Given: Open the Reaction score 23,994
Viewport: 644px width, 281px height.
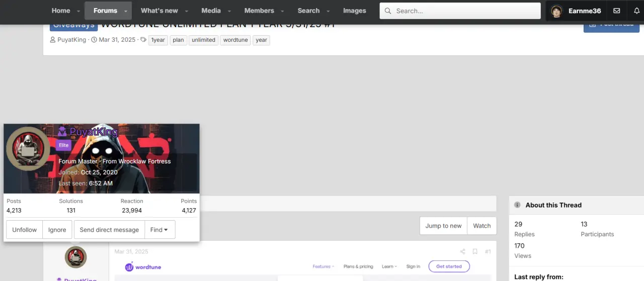Looking at the screenshot, I should point(132,211).
